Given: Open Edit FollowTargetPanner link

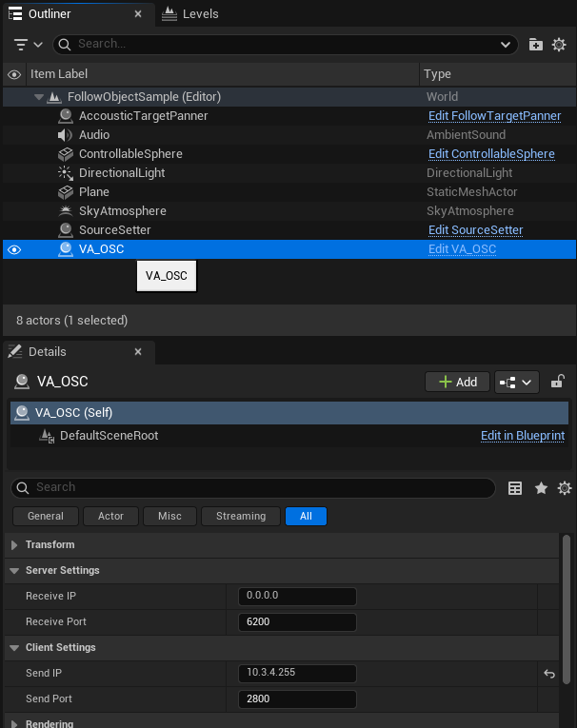Looking at the screenshot, I should pos(494,116).
